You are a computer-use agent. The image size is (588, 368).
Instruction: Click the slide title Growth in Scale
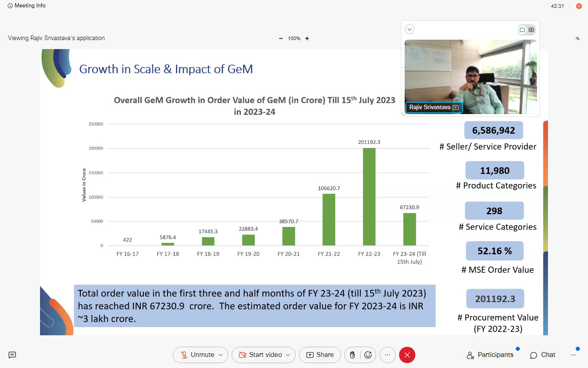point(166,69)
